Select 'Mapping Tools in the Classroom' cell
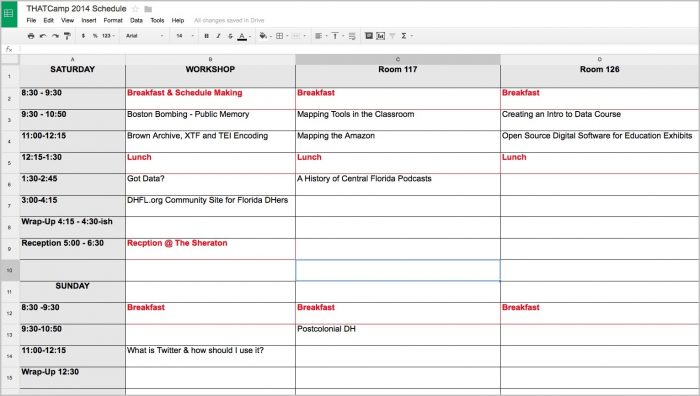This screenshot has height=396, width=700. (x=398, y=120)
